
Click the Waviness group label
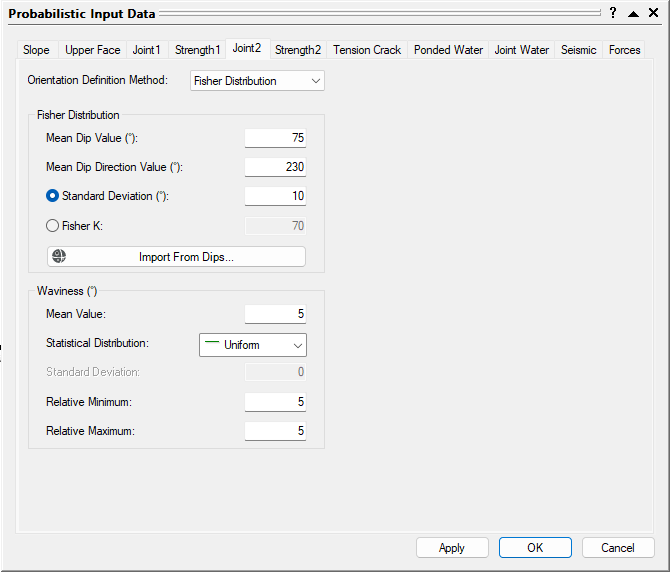(67, 291)
